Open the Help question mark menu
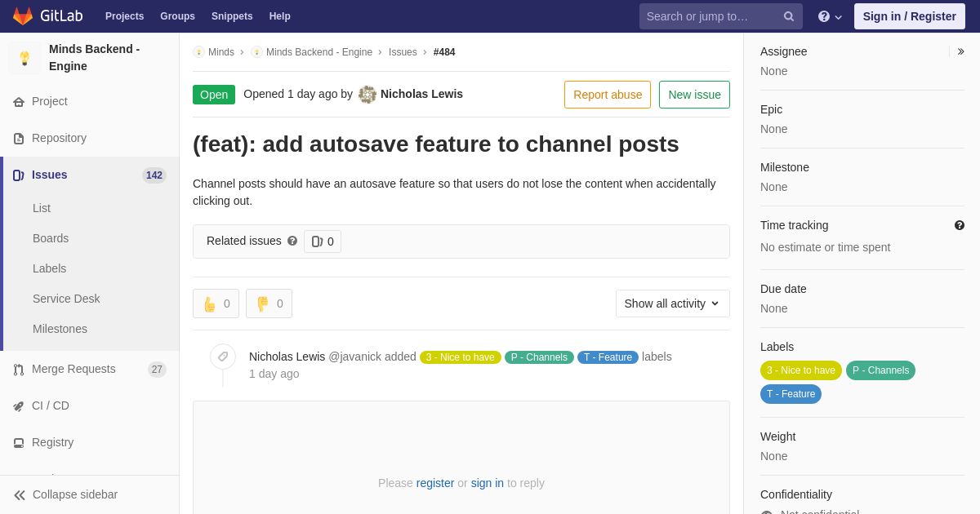Screen dimensions: 980x514 pos(829,16)
